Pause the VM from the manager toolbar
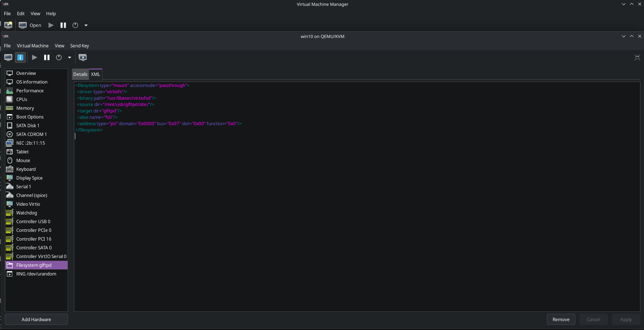644x330 pixels. [x=63, y=25]
